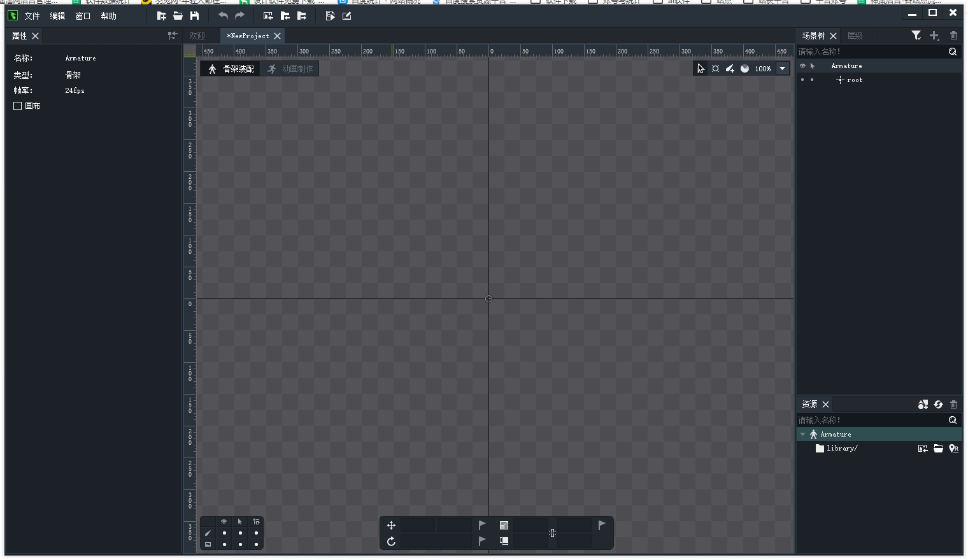968x560 pixels.
Task: Open the add dropdown in scene tree panel
Action: click(934, 36)
